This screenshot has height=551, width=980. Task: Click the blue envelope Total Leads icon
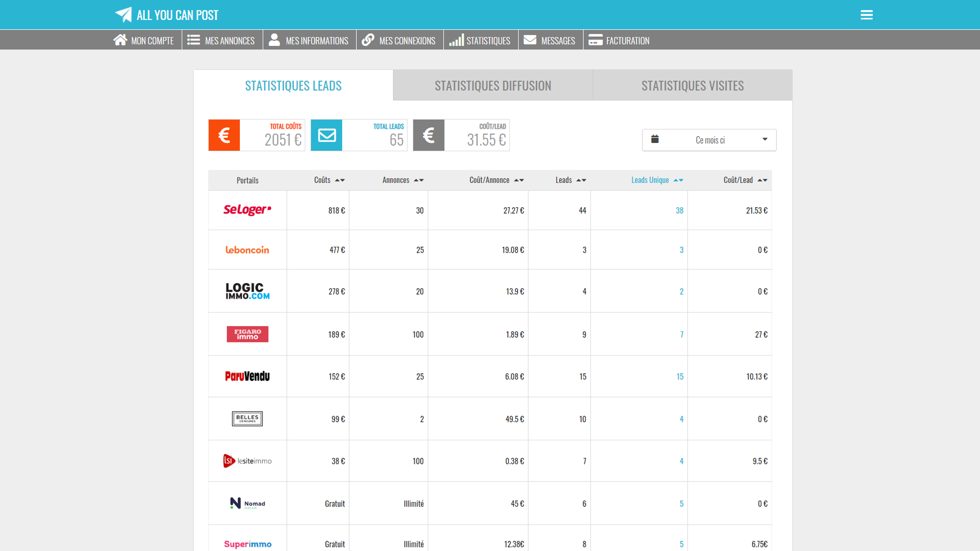(x=327, y=135)
